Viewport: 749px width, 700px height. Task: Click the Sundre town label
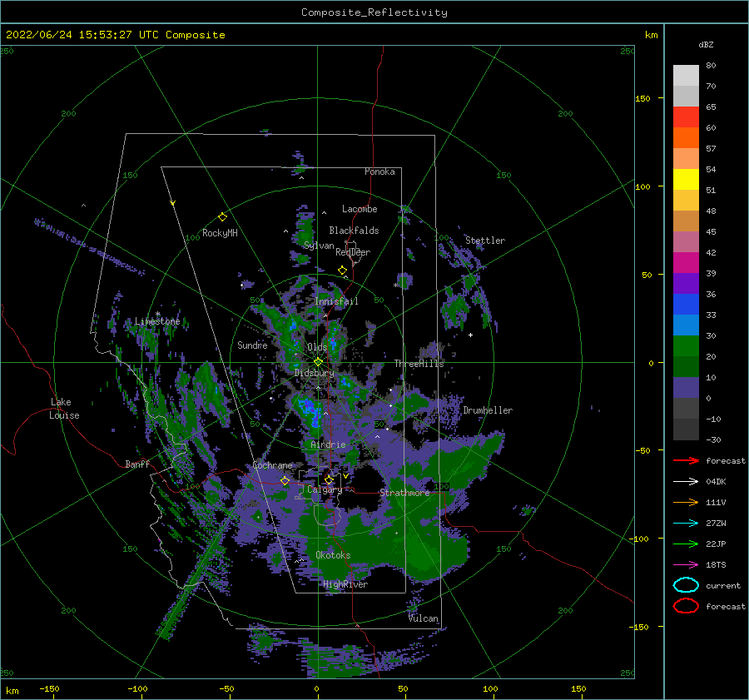[252, 345]
